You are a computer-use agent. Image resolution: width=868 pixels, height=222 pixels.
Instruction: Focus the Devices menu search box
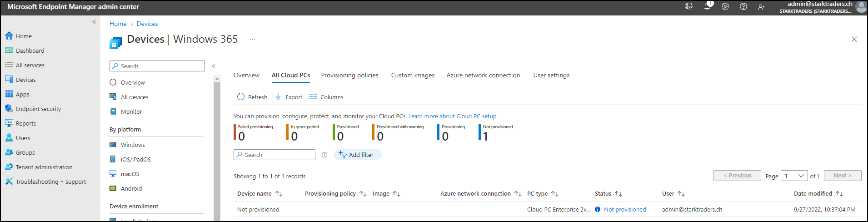pos(157,66)
